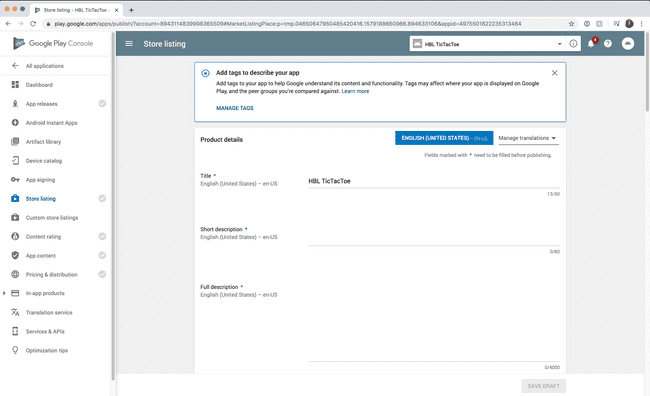
Task: Click the Custom store listings icon
Action: click(x=15, y=217)
